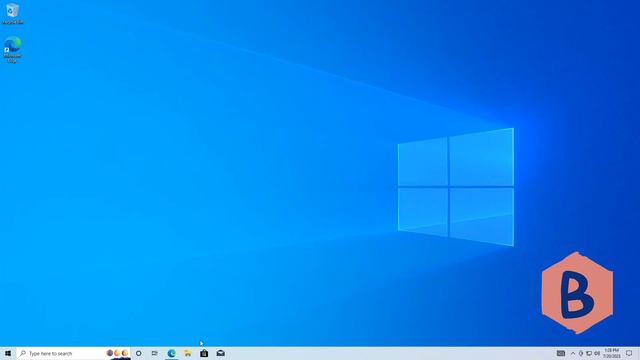Select the Microsoft Edge desktop shortcut
The image size is (640, 360).
pos(13,49)
